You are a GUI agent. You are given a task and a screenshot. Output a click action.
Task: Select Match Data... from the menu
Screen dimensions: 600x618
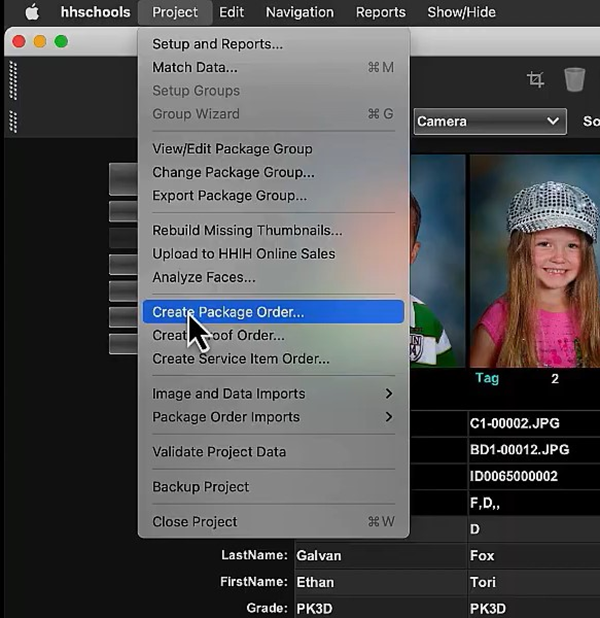click(273, 67)
